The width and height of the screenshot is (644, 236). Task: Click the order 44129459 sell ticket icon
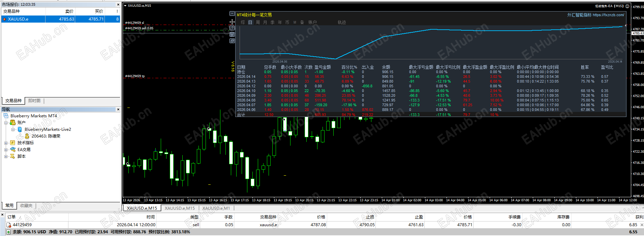pyautogui.click(x=9, y=225)
